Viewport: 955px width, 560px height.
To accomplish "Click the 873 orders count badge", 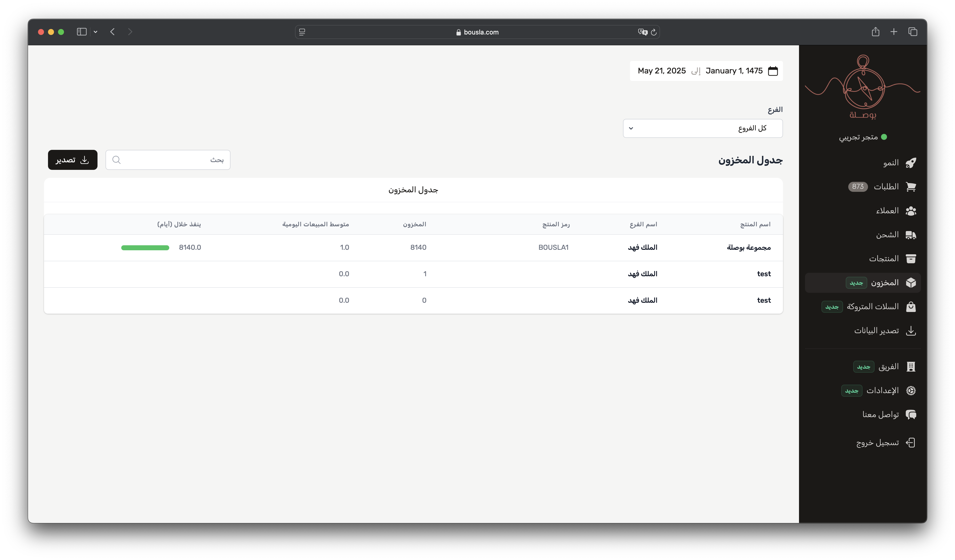I will tap(857, 187).
